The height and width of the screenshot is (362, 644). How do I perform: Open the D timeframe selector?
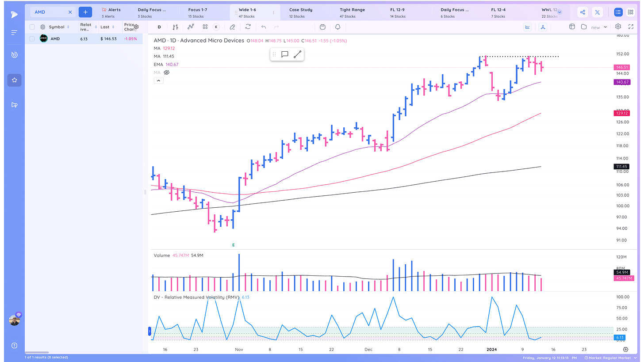click(x=159, y=27)
